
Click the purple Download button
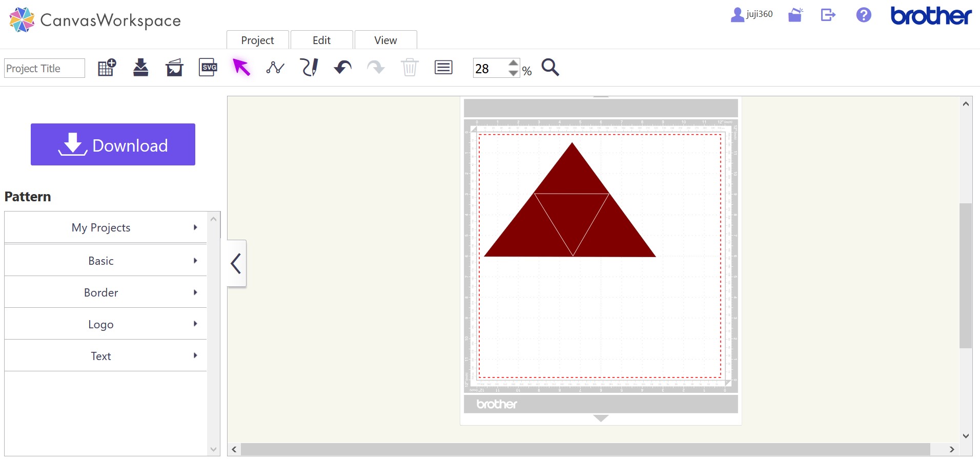(x=113, y=144)
